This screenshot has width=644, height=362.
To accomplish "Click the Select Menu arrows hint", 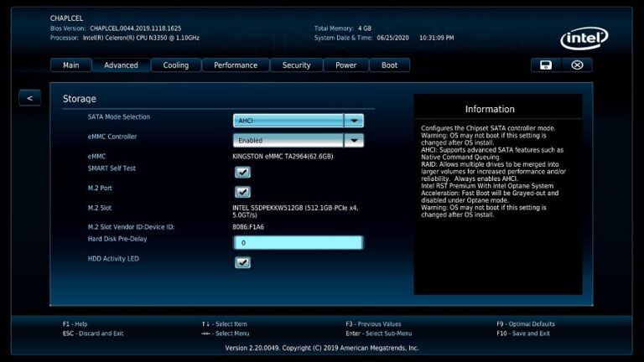I will coord(225,334).
